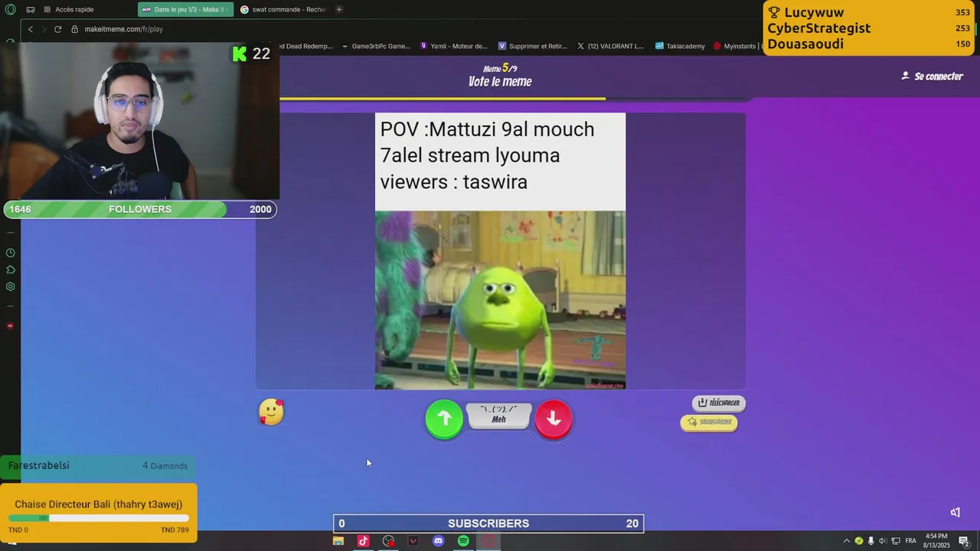980x551 pixels.
Task: Go back with the browser back arrow
Action: [x=31, y=29]
